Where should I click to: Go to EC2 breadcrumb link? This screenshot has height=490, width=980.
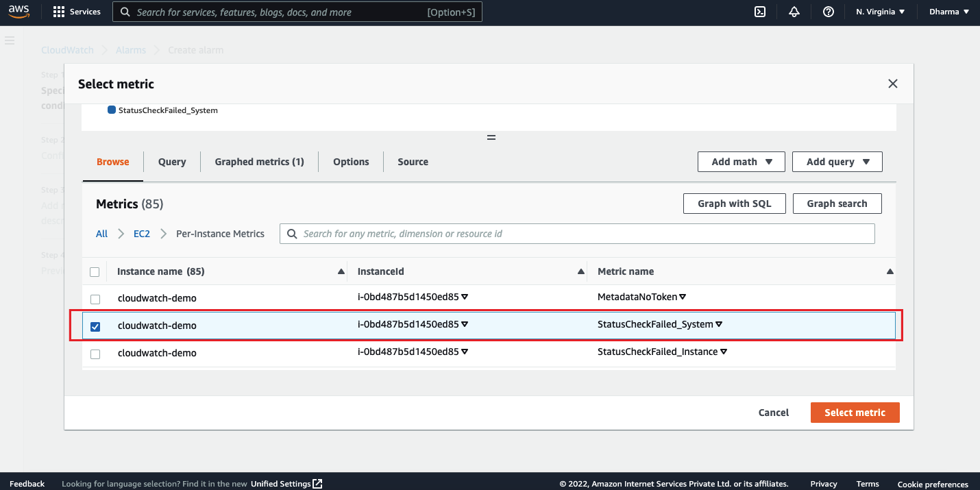142,234
